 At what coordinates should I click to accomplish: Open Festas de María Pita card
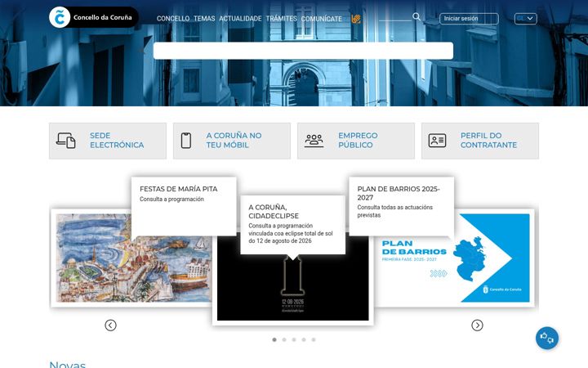[x=184, y=206]
